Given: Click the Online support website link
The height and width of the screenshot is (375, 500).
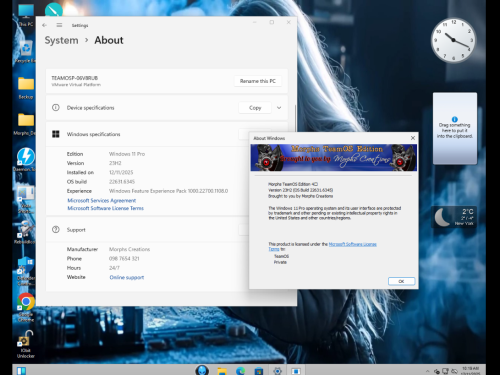Looking at the screenshot, I should (127, 277).
